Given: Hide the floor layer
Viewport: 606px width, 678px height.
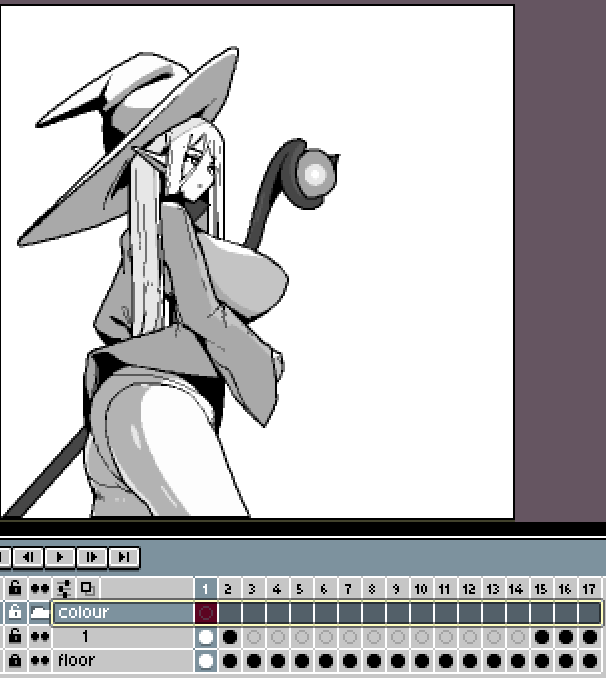Looking at the screenshot, I should [39, 661].
